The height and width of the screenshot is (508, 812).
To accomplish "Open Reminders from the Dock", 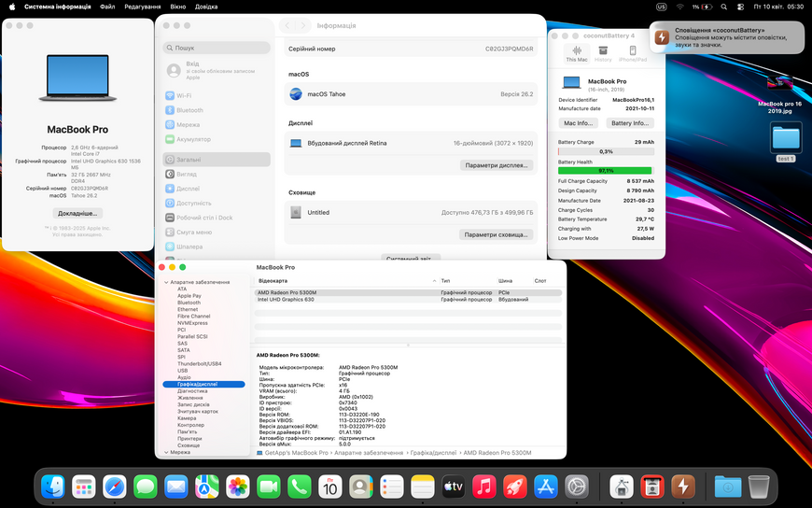I will click(391, 487).
